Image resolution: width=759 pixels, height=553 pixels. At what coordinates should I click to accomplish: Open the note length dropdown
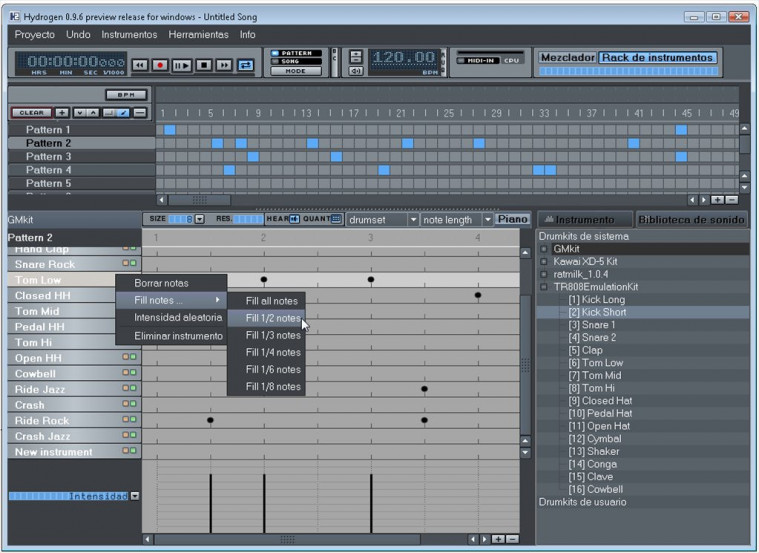point(456,220)
